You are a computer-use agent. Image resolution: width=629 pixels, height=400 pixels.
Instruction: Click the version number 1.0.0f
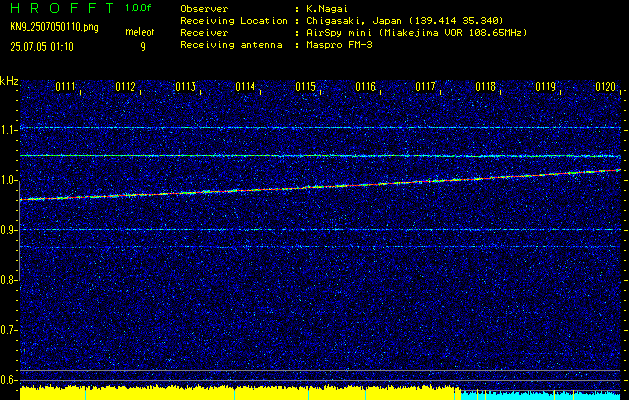click(x=138, y=8)
